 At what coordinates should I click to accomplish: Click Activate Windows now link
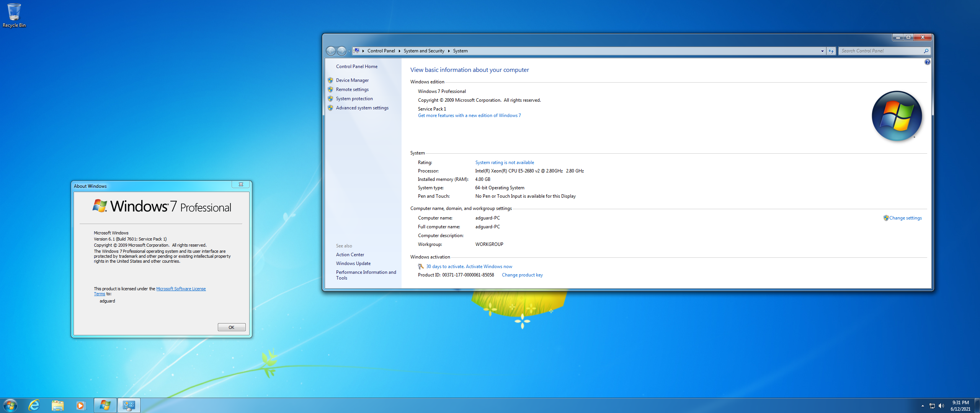click(x=489, y=267)
